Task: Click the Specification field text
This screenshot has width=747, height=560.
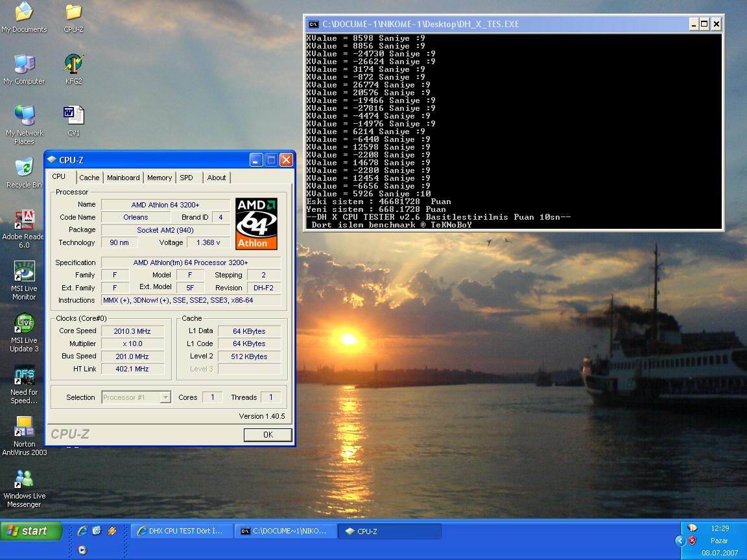Action: [191, 262]
